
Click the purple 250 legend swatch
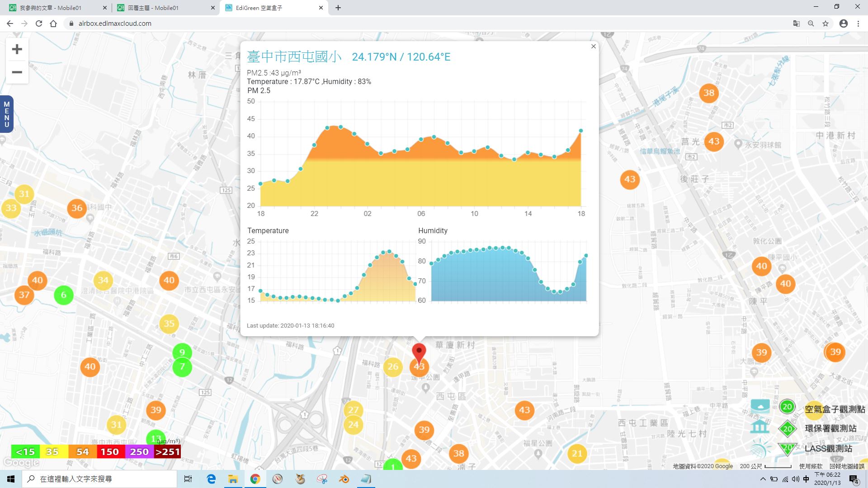(139, 452)
